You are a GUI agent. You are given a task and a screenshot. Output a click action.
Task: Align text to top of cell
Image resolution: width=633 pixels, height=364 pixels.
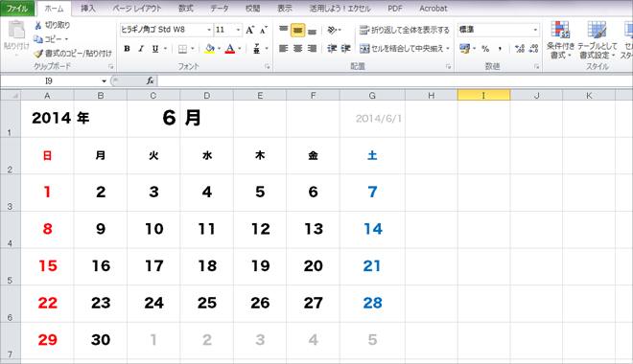pos(283,30)
